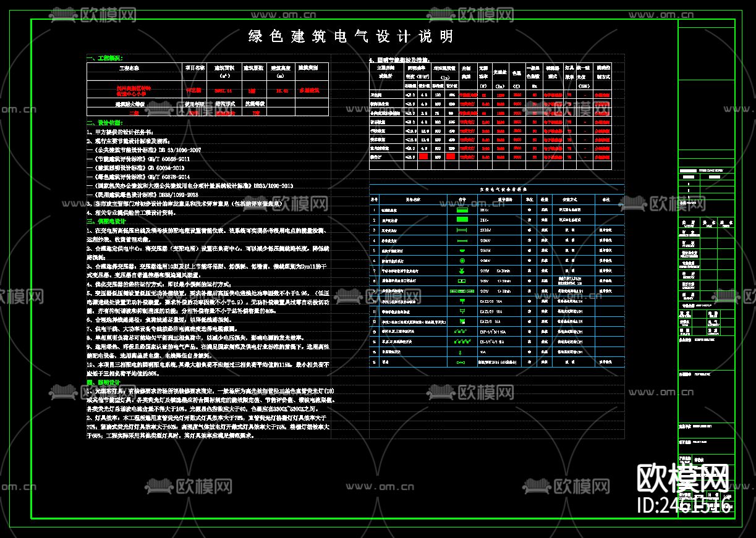The image size is (756, 538).
Task: Select the small switch symbol in row 15
Action: pos(461,353)
